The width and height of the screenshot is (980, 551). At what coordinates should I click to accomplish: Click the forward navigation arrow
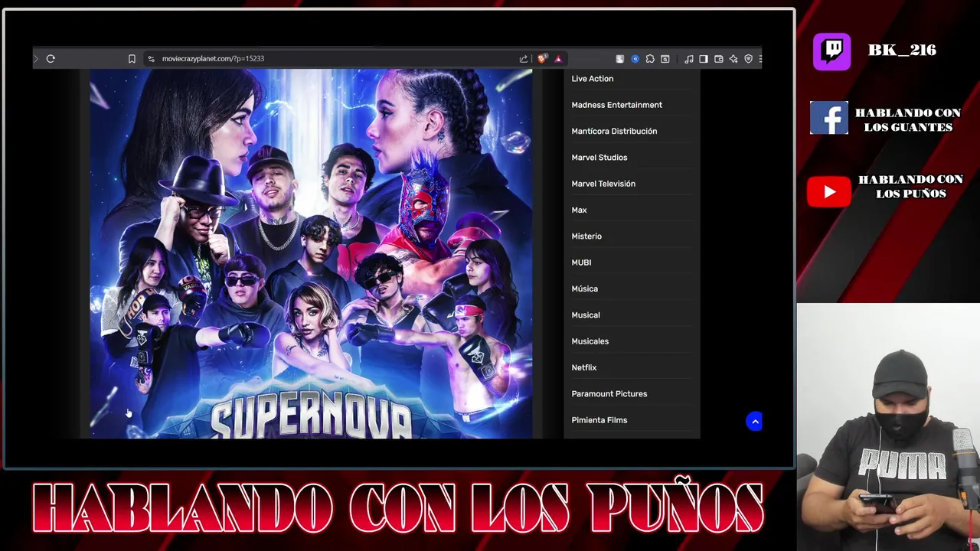tap(35, 59)
